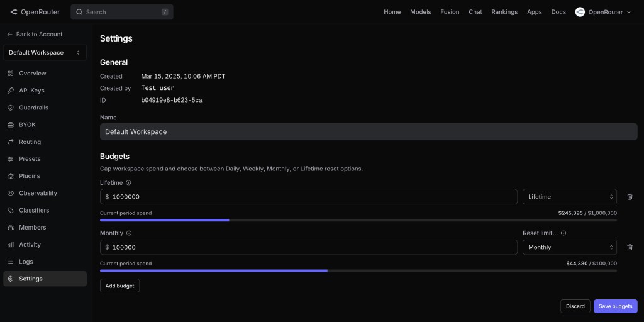The image size is (644, 322).
Task: Click the search magnifier icon
Action: pos(79,13)
